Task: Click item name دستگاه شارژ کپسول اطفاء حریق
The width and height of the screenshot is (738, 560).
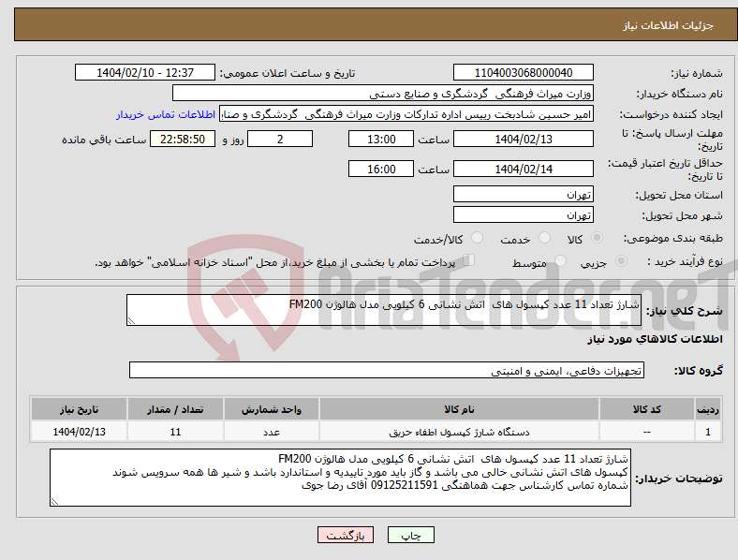Action: coord(459,432)
